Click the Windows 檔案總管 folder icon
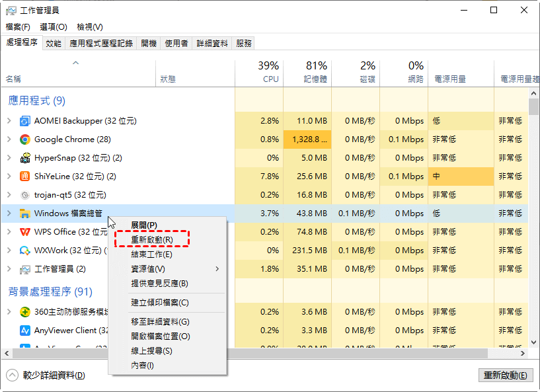Viewport: 540px width, 392px height. coord(25,214)
